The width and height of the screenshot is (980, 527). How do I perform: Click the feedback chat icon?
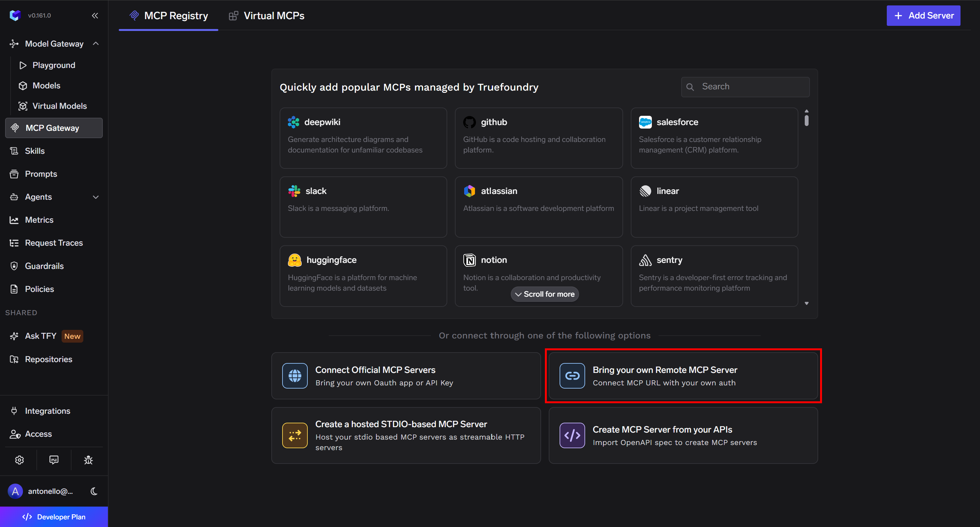(54, 460)
